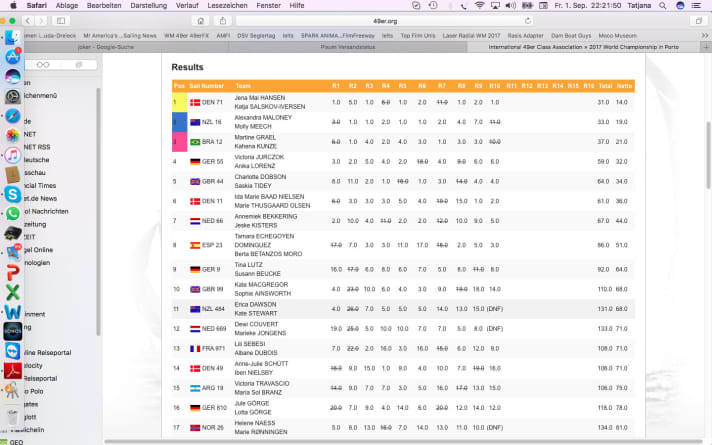Open Photos app from the Dock
This screenshot has width=712, height=445.
(12, 135)
